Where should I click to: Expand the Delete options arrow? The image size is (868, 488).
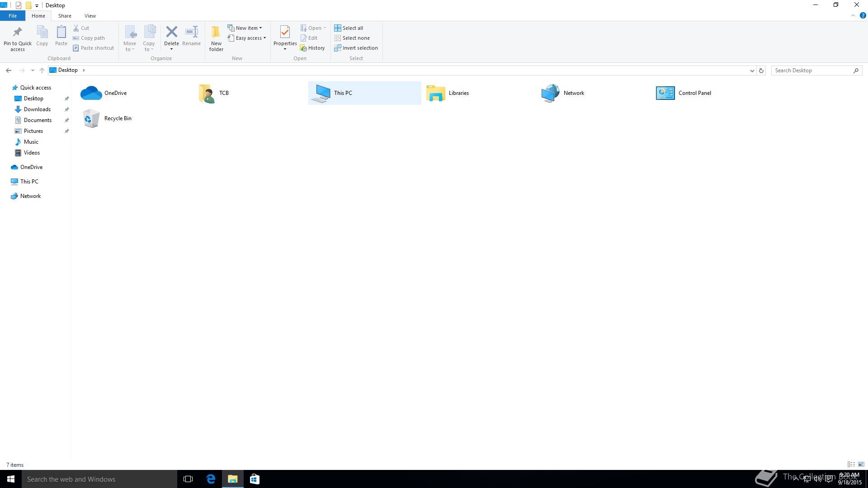171,49
